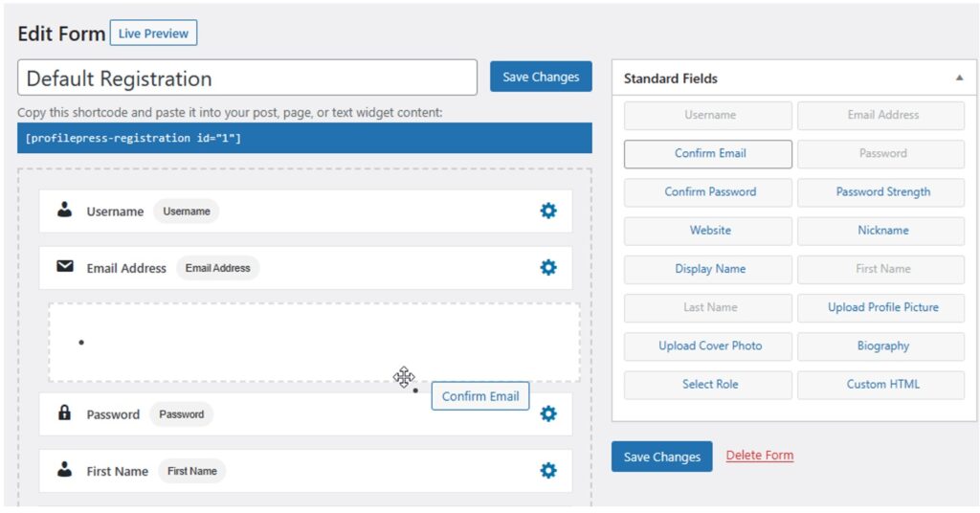Add the Website standard field
This screenshot has height=513, width=980.
(708, 231)
